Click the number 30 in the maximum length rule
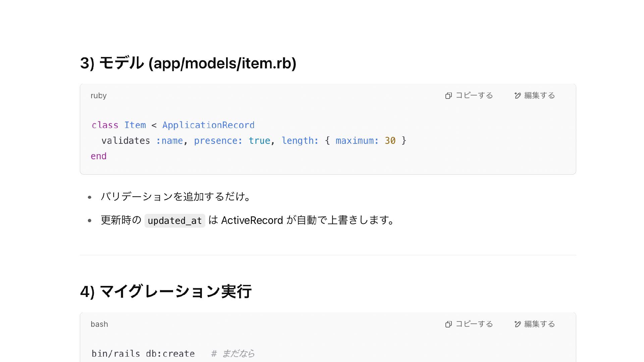The height and width of the screenshot is (362, 644). (390, 141)
